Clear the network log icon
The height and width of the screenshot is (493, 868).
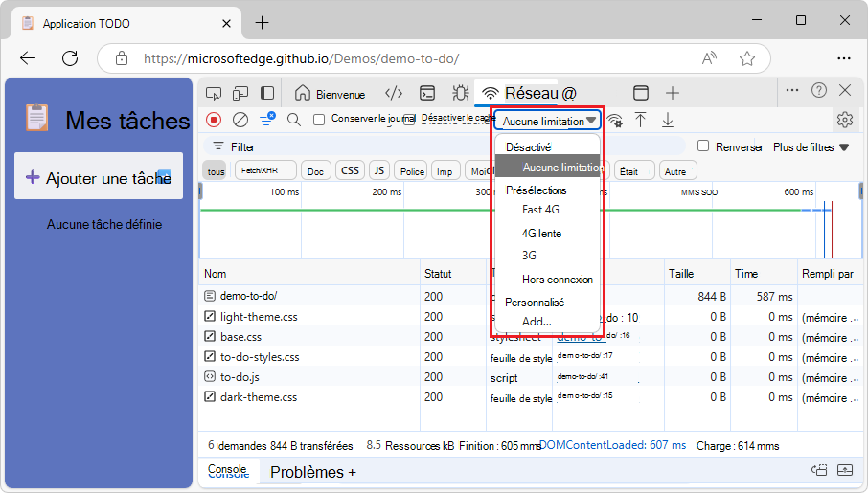240,120
